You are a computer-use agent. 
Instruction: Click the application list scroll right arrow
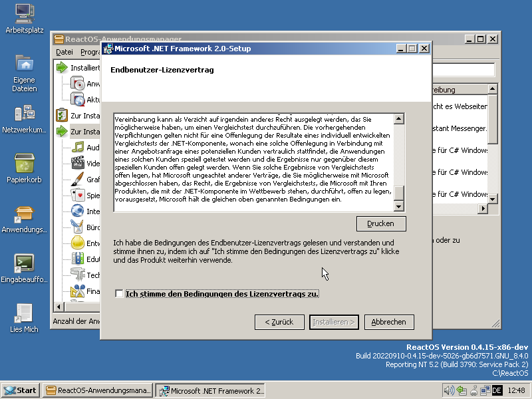[483, 208]
